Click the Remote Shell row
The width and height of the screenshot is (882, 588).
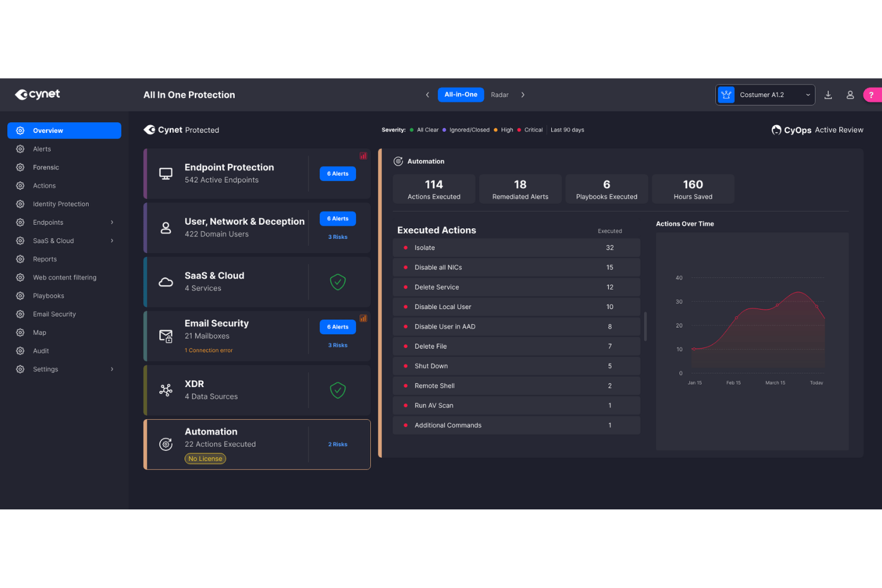click(517, 386)
